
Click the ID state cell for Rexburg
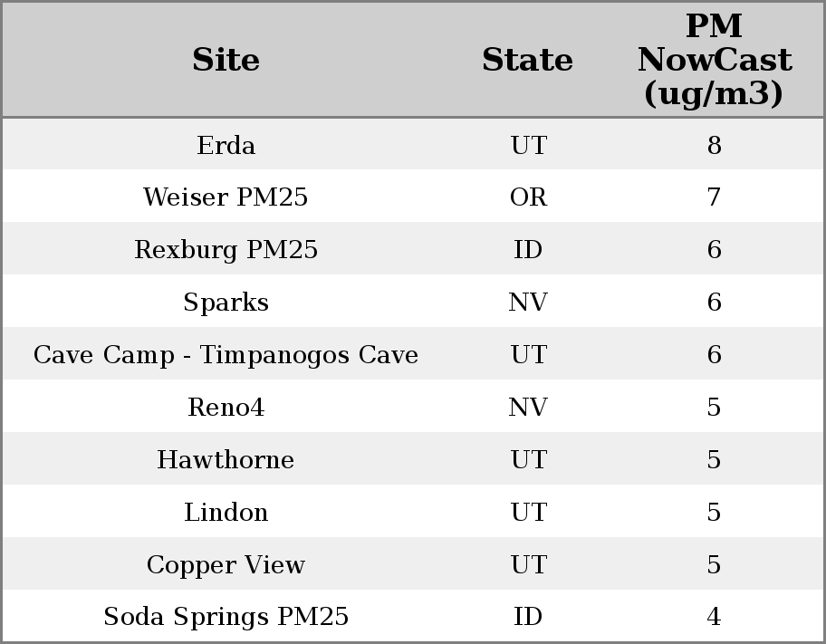[528, 250]
